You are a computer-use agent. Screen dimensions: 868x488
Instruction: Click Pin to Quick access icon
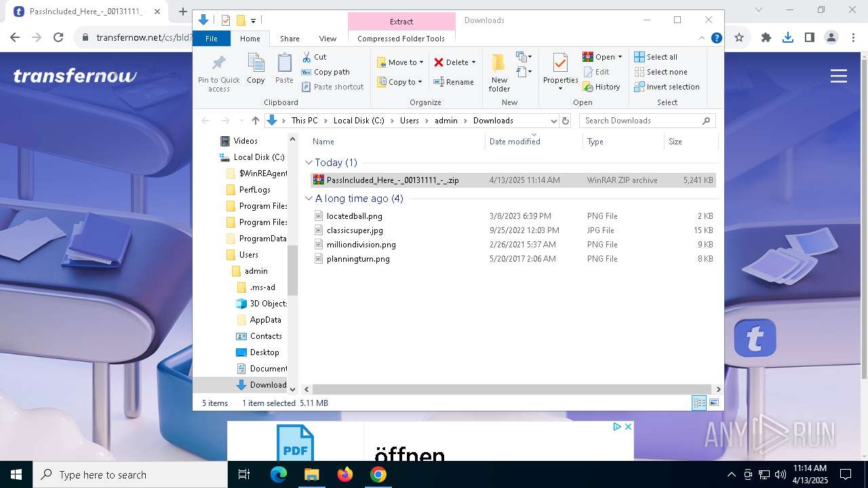pyautogui.click(x=218, y=73)
